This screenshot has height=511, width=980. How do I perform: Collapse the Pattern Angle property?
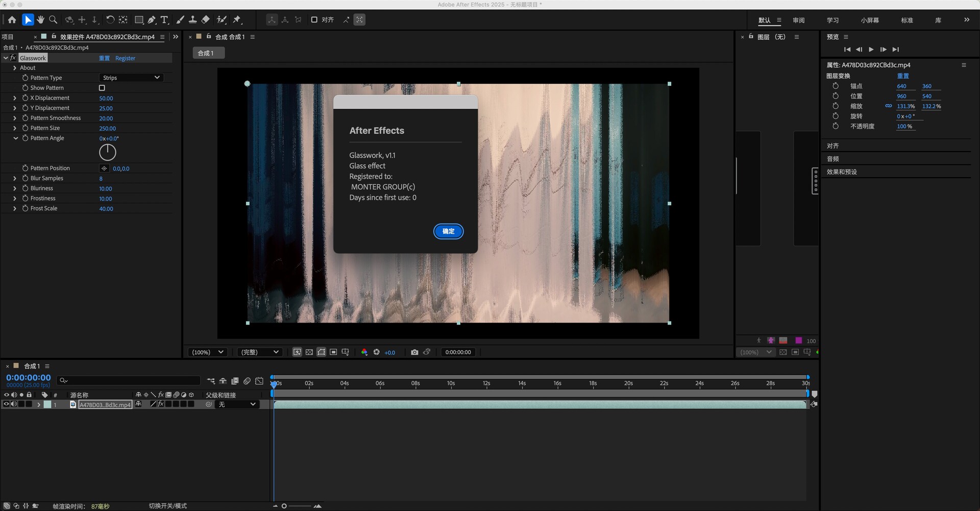click(x=15, y=138)
